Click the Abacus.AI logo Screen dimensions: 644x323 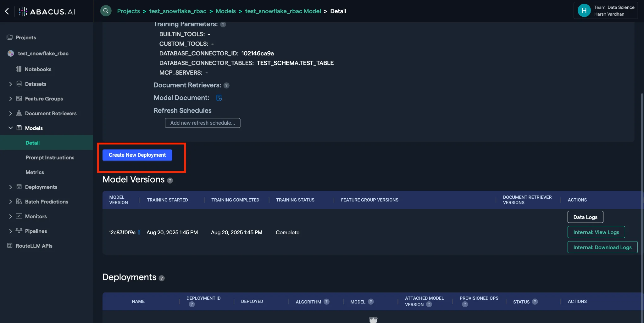[47, 11]
